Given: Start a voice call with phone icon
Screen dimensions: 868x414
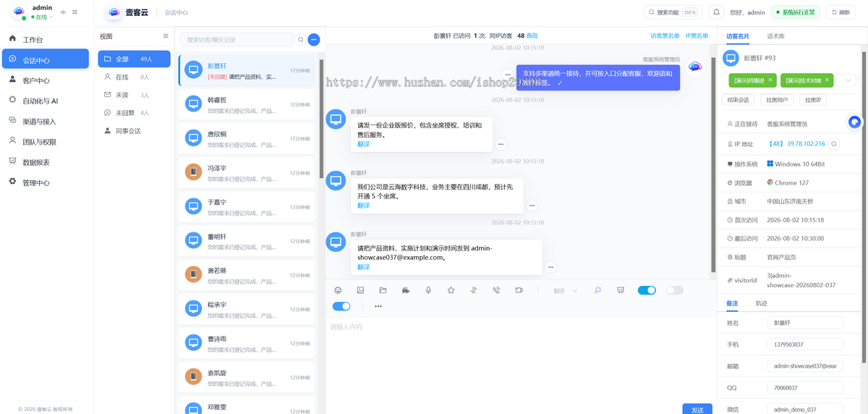Looking at the screenshot, I should (x=496, y=290).
